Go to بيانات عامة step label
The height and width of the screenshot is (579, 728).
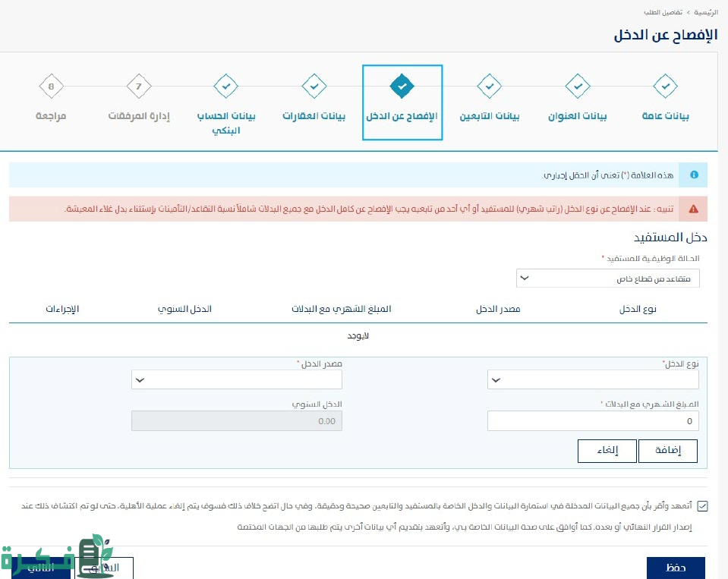(665, 116)
